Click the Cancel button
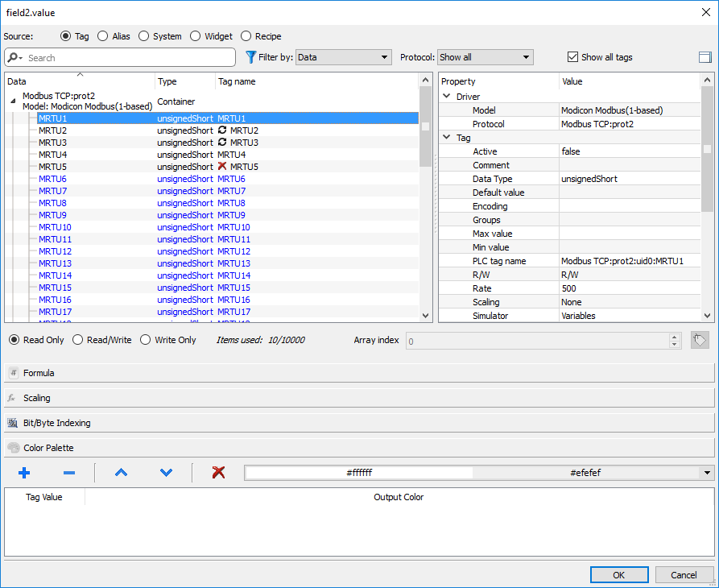The height and width of the screenshot is (588, 719). click(684, 574)
